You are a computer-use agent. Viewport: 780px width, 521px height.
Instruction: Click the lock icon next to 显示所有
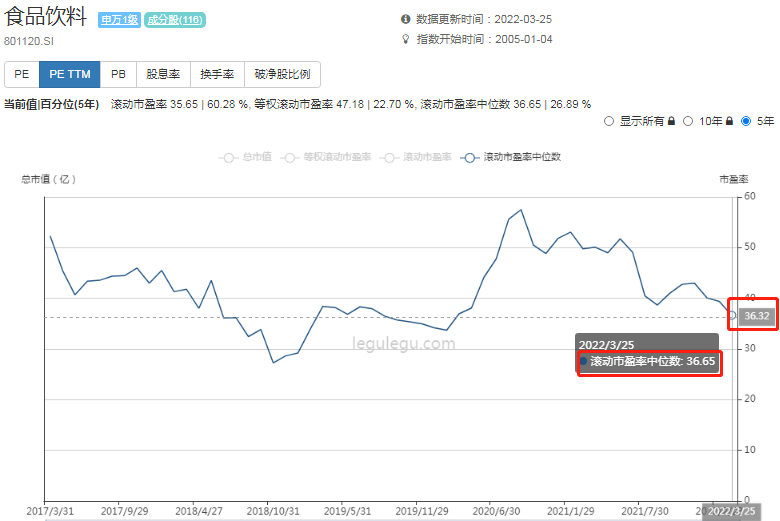click(x=671, y=121)
